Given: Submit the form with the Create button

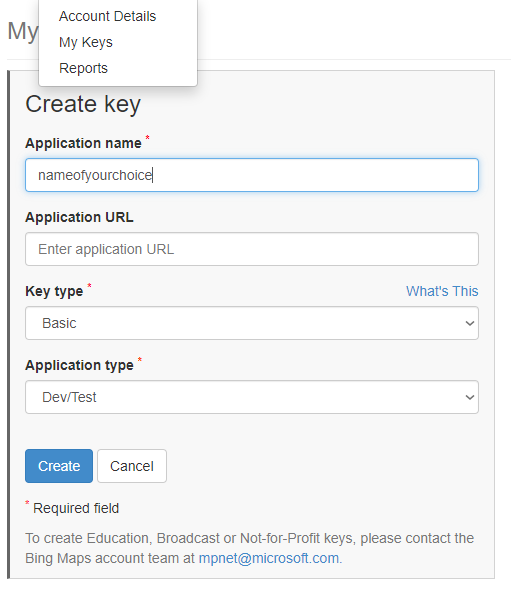Looking at the screenshot, I should [x=59, y=466].
